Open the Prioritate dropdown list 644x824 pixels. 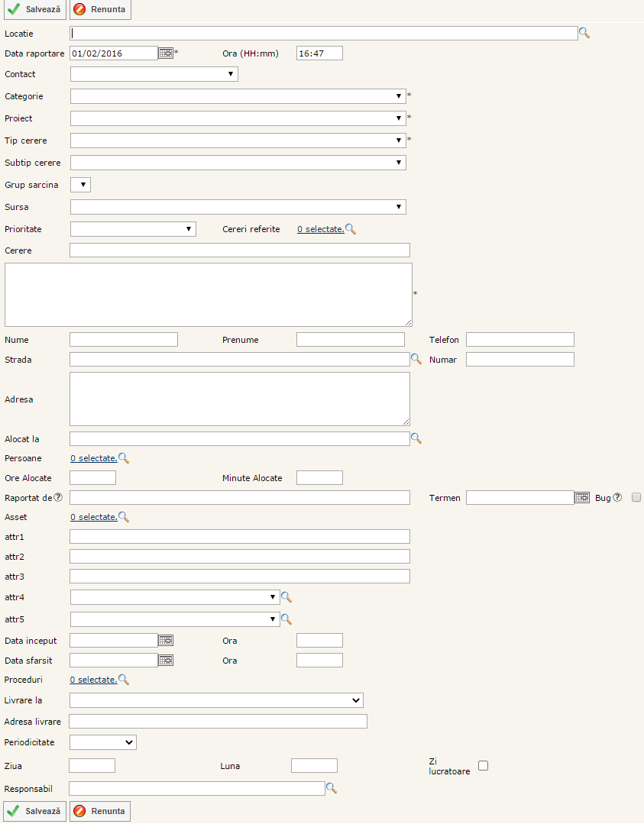133,229
